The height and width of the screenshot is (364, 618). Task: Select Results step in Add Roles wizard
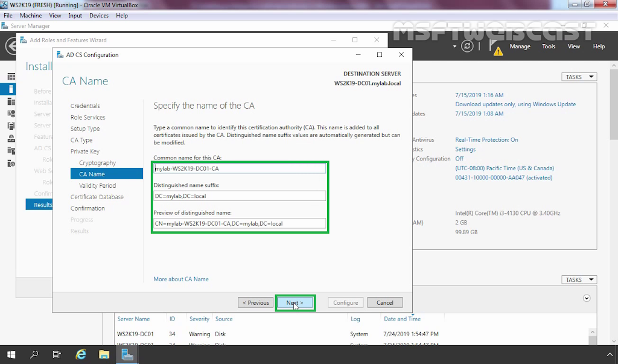tap(39, 205)
